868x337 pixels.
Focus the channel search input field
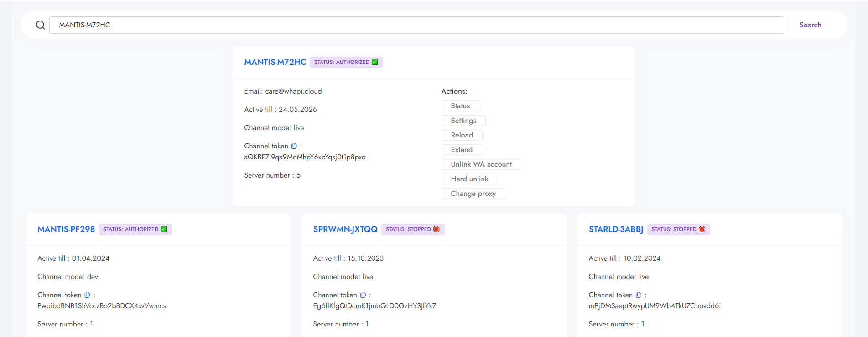[416, 25]
